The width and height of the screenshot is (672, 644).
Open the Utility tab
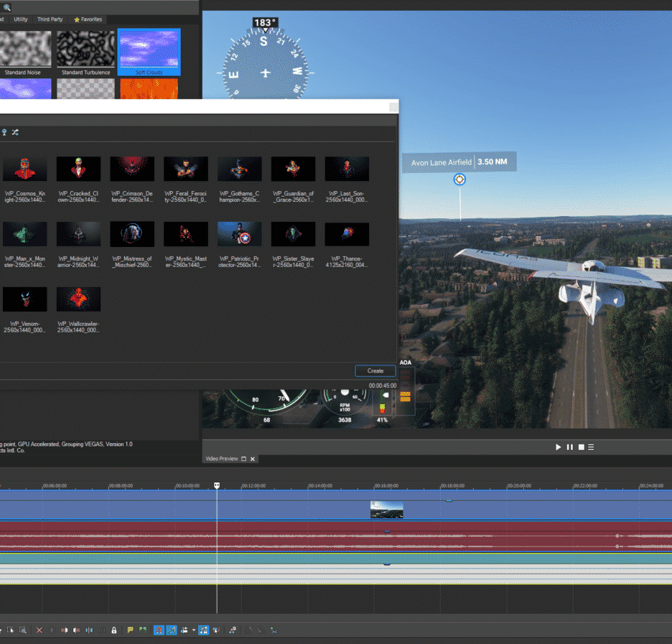[21, 19]
